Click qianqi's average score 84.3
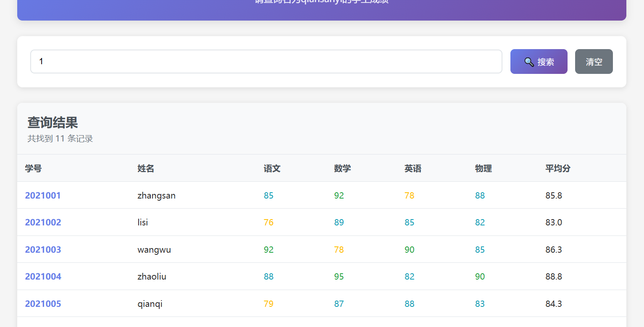Viewport: 644px width, 327px height. (554, 303)
